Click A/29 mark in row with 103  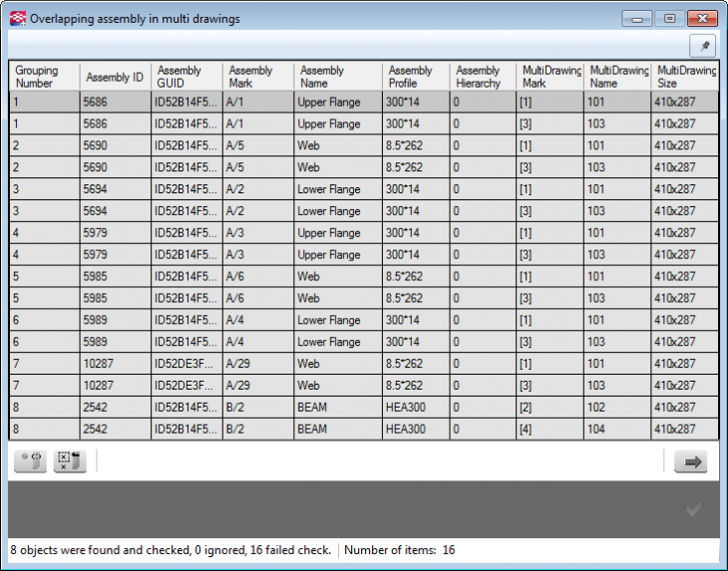coord(258,386)
